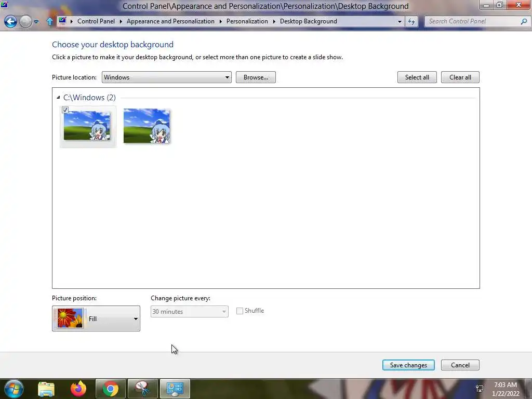Image resolution: width=532 pixels, height=399 pixels.
Task: Click the Cancel button
Action: (x=460, y=365)
